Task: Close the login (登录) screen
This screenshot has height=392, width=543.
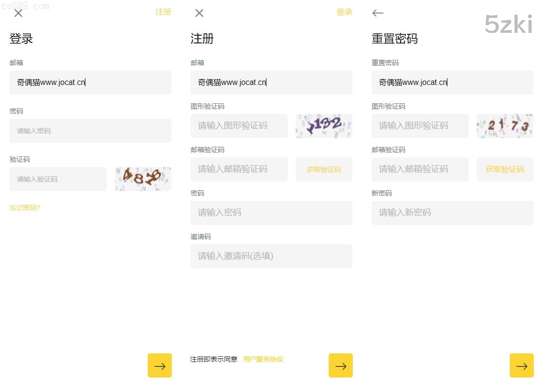Action: [18, 13]
